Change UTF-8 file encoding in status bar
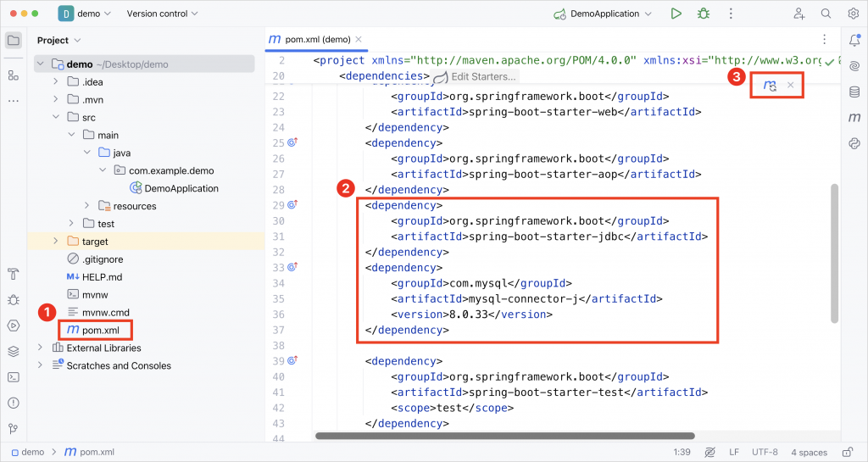 pyautogui.click(x=765, y=452)
